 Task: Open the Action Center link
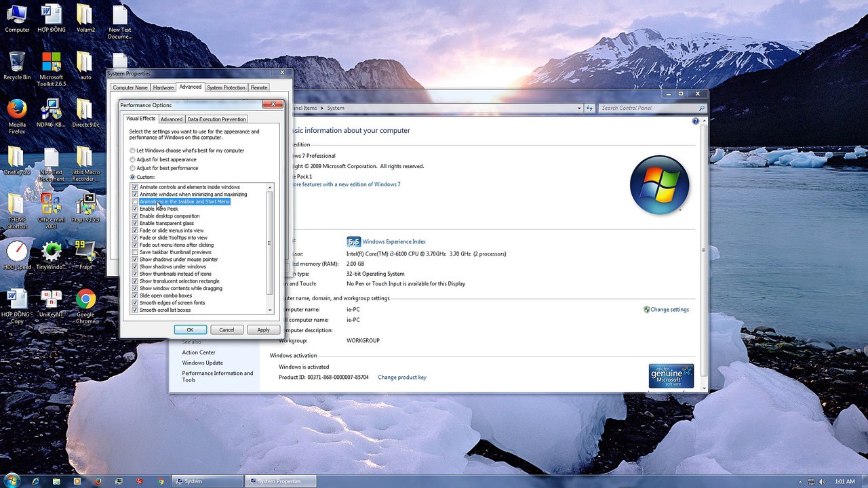tap(199, 352)
